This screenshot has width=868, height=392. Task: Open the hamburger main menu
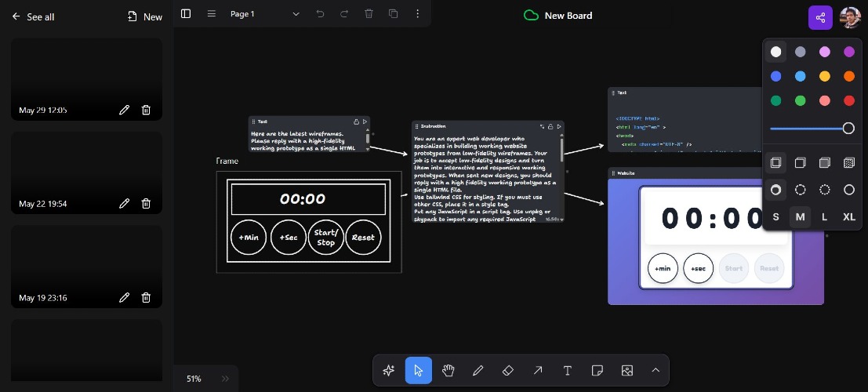click(x=212, y=14)
